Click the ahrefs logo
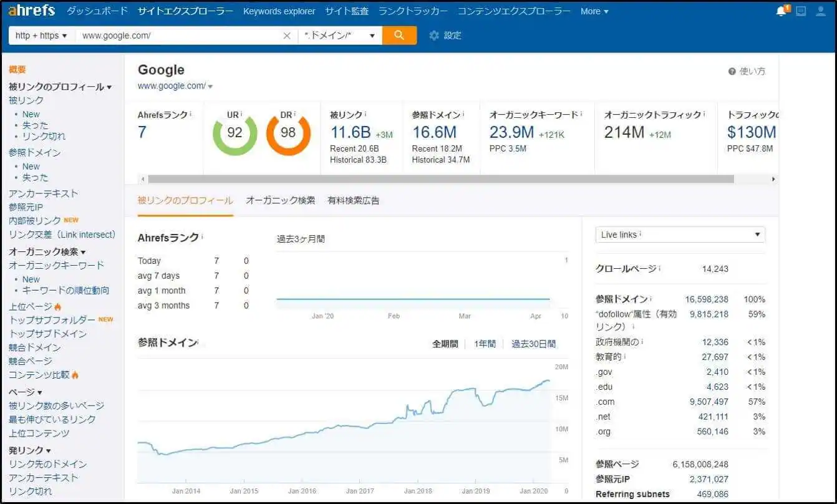This screenshot has width=837, height=504. pos(31,11)
